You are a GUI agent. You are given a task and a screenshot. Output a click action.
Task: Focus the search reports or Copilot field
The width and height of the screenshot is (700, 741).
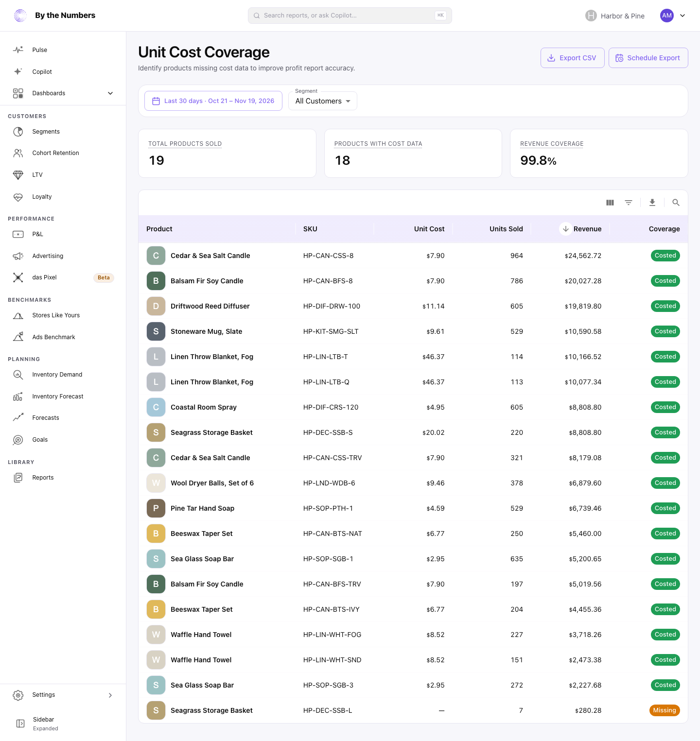pos(350,16)
